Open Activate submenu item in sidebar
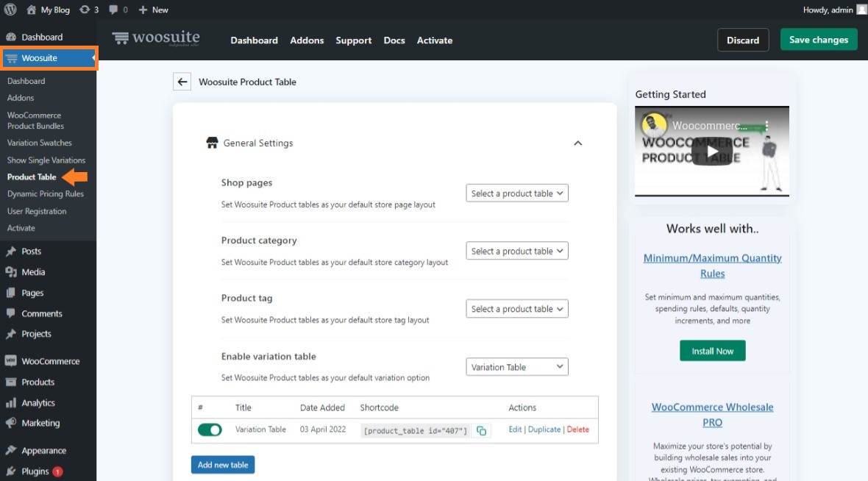The image size is (868, 481). (x=21, y=228)
